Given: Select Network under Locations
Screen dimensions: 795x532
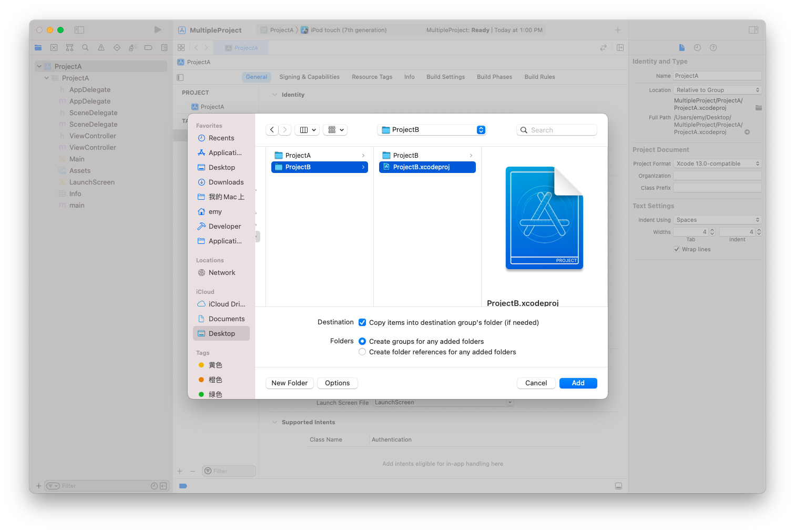Looking at the screenshot, I should coord(221,273).
